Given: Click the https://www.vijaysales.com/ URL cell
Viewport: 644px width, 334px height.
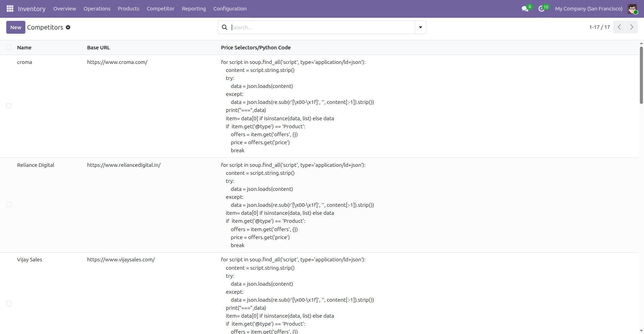Looking at the screenshot, I should pyautogui.click(x=121, y=260).
